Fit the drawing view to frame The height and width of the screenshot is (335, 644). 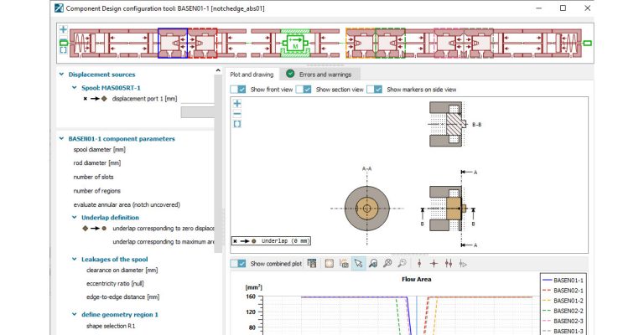pos(237,124)
